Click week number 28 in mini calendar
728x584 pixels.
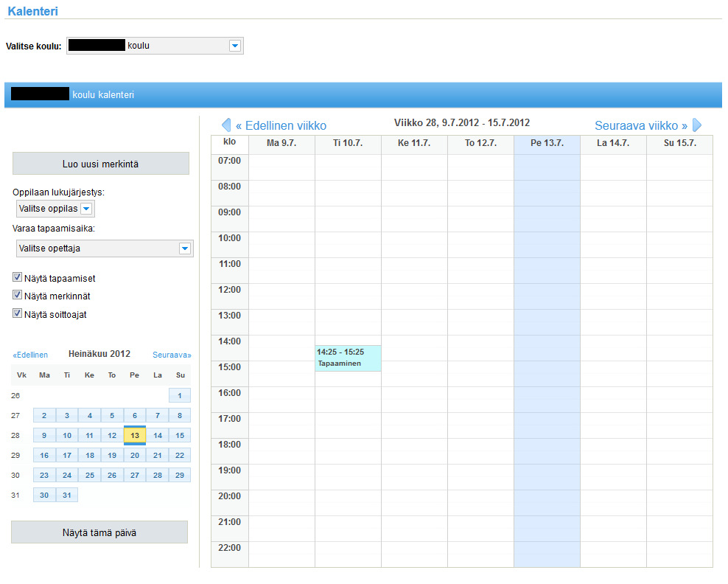point(15,436)
